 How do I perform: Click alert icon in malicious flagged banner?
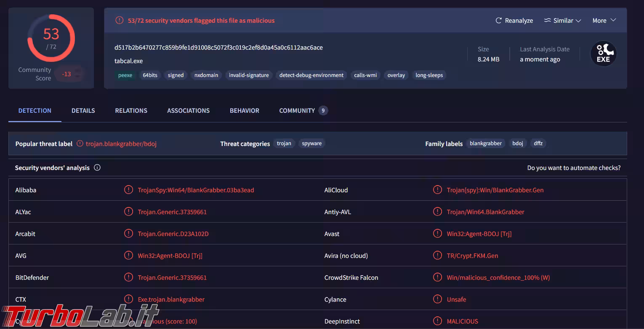pyautogui.click(x=120, y=21)
